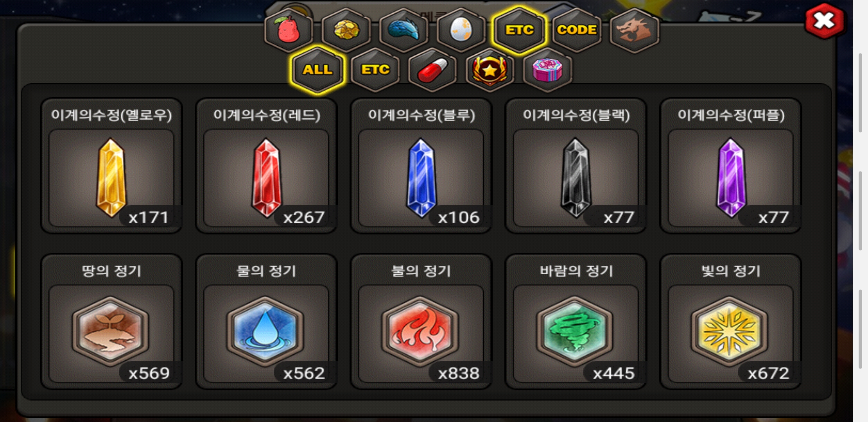Open the blue dragon scale category tab
Viewport: 868px width, 422px height.
pos(404,30)
